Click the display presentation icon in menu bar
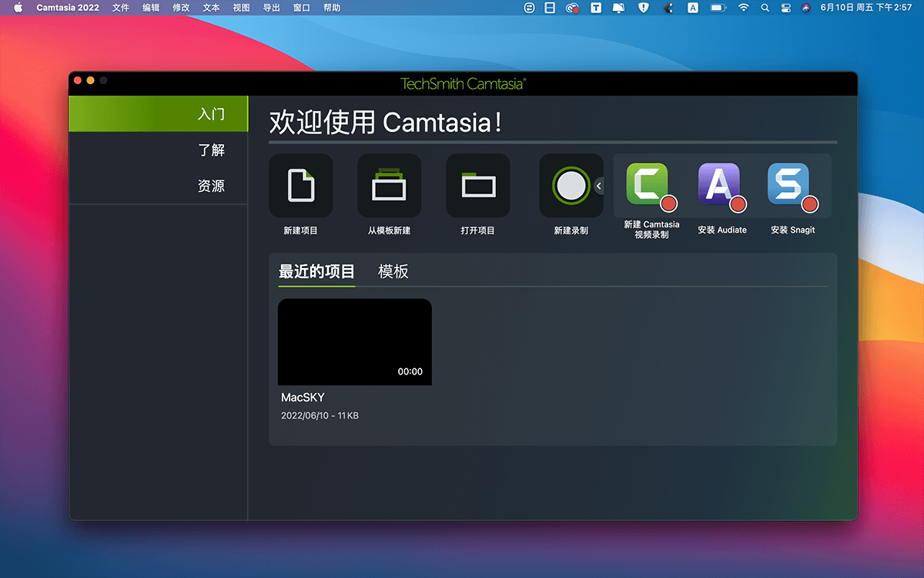The width and height of the screenshot is (924, 578). (619, 8)
